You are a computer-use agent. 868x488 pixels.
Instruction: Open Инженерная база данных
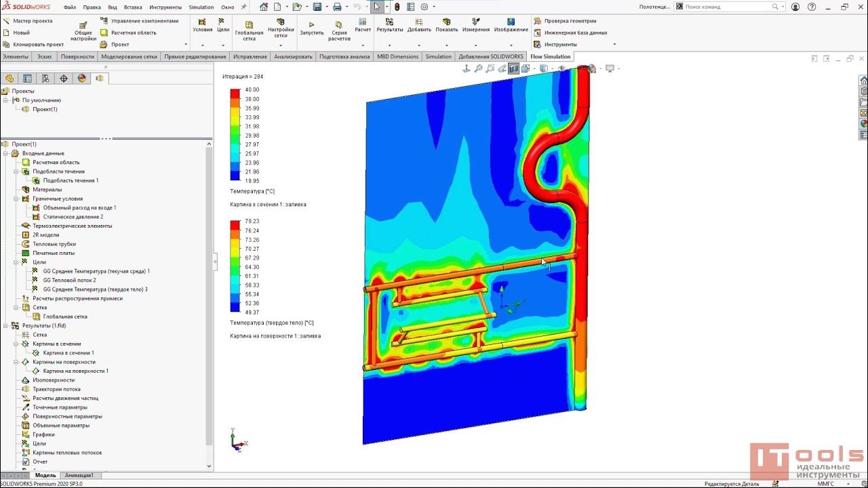(570, 33)
